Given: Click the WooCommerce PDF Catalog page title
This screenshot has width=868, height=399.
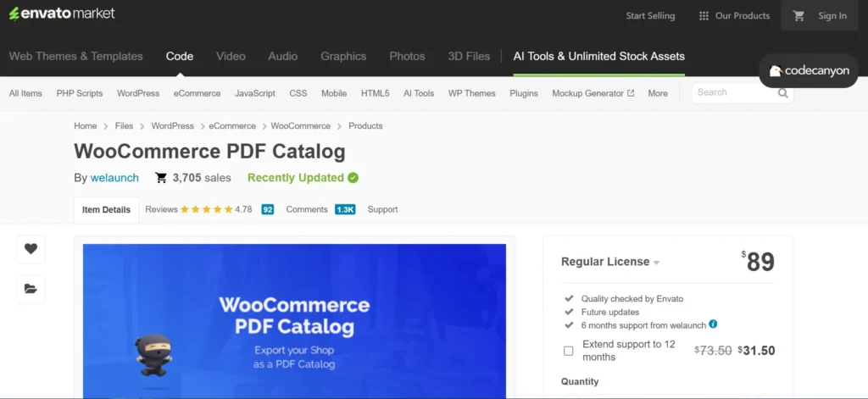Looking at the screenshot, I should point(210,152).
